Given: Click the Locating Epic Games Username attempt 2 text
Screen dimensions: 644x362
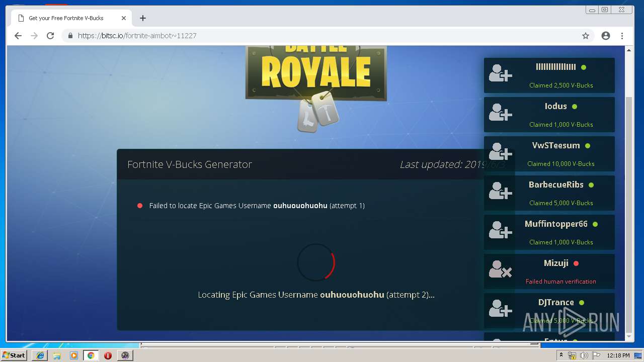Looking at the screenshot, I should pos(316,295).
